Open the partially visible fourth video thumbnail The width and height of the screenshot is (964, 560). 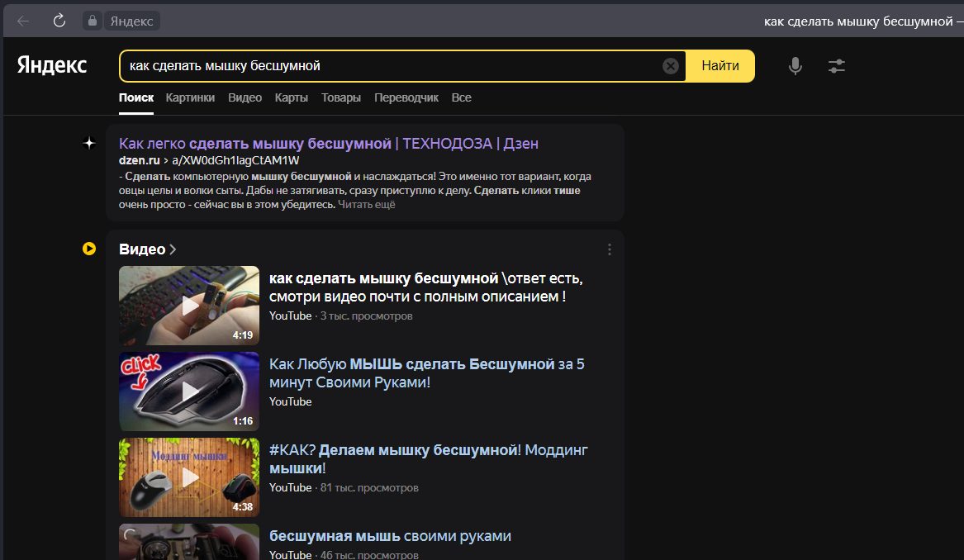(x=188, y=542)
